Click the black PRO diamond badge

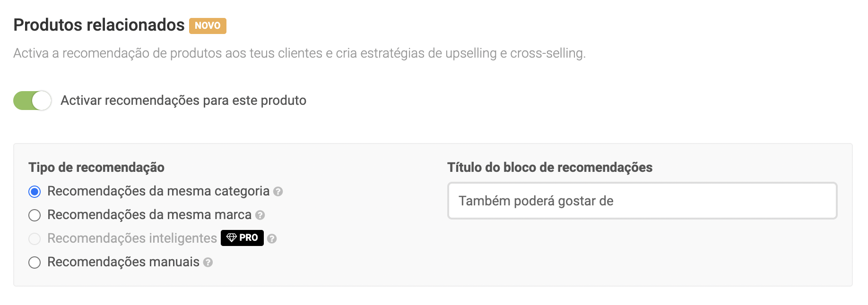coord(242,238)
